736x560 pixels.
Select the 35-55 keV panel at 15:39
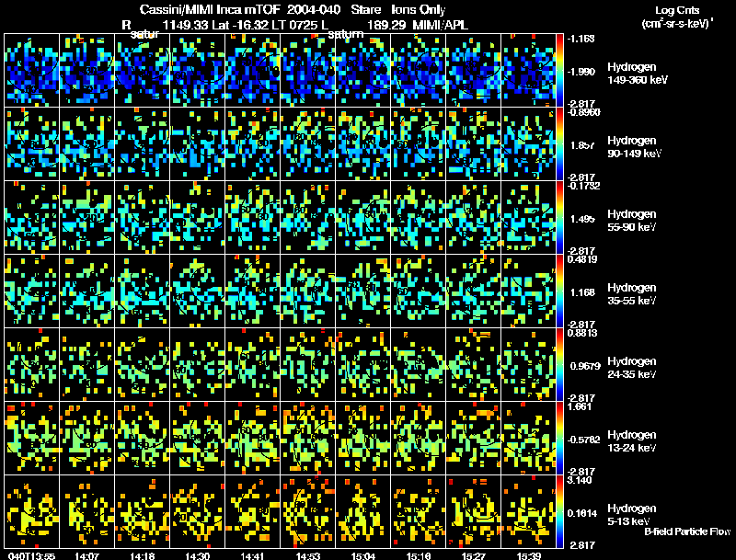coord(528,291)
